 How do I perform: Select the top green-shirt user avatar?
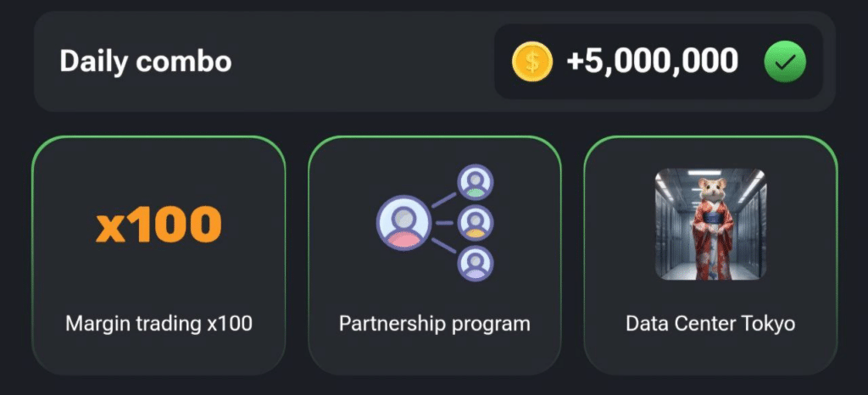(x=476, y=182)
